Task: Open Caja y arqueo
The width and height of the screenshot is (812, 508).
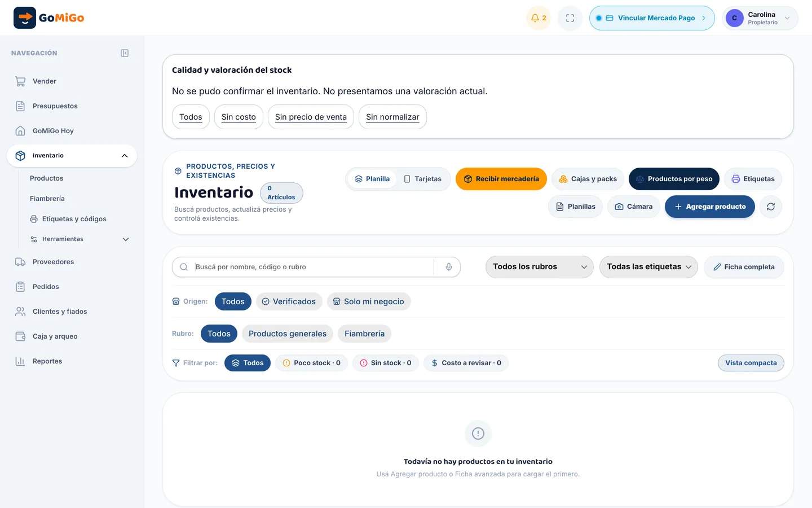Action: tap(72, 336)
